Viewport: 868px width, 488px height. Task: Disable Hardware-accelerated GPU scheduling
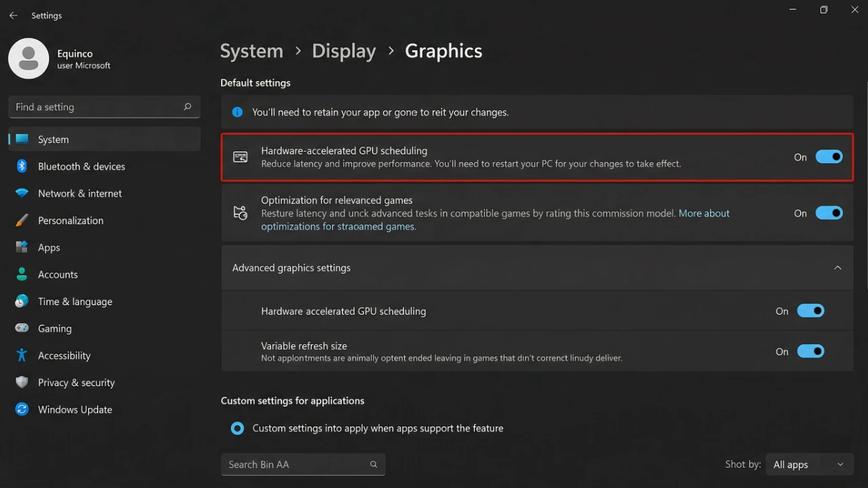click(x=829, y=157)
